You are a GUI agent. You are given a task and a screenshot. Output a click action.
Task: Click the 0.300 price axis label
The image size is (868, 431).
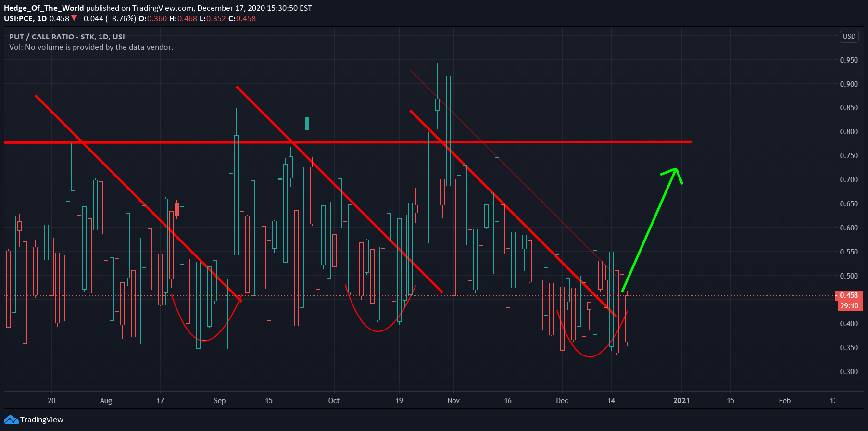pos(849,372)
